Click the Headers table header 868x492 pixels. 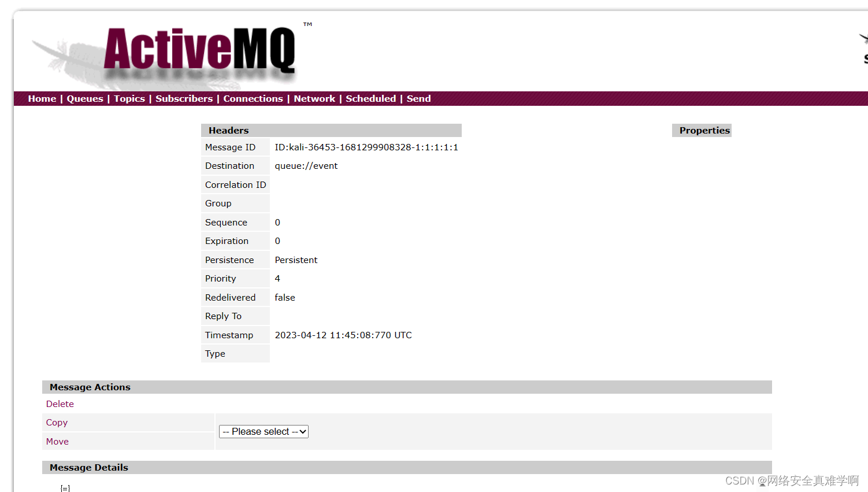228,130
